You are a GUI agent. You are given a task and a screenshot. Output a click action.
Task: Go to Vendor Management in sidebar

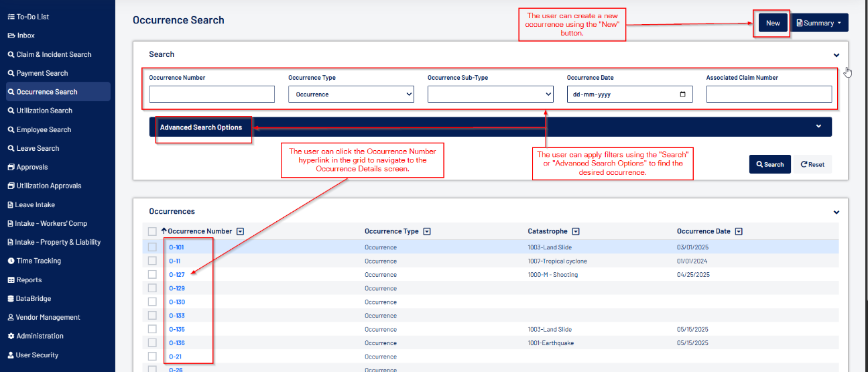48,317
